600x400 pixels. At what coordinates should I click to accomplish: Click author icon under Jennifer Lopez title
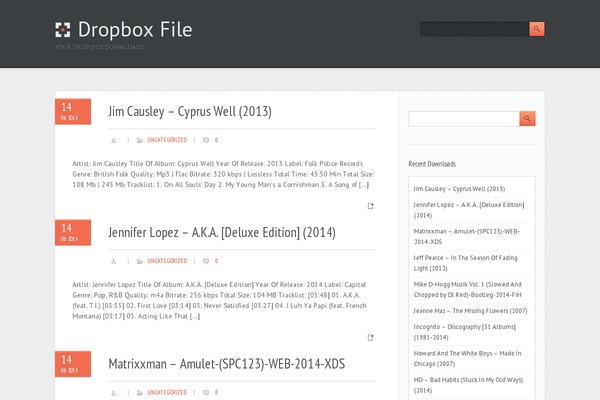[113, 261]
